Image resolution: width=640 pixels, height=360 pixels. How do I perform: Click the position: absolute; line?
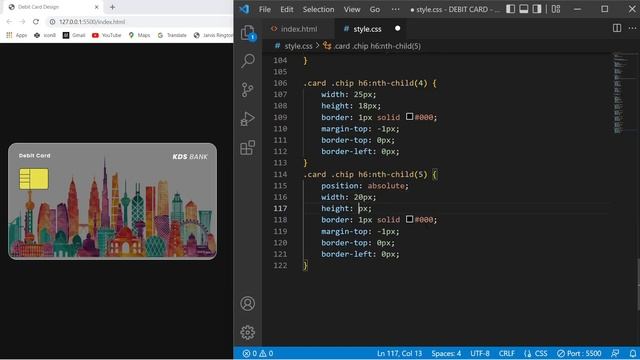point(364,186)
